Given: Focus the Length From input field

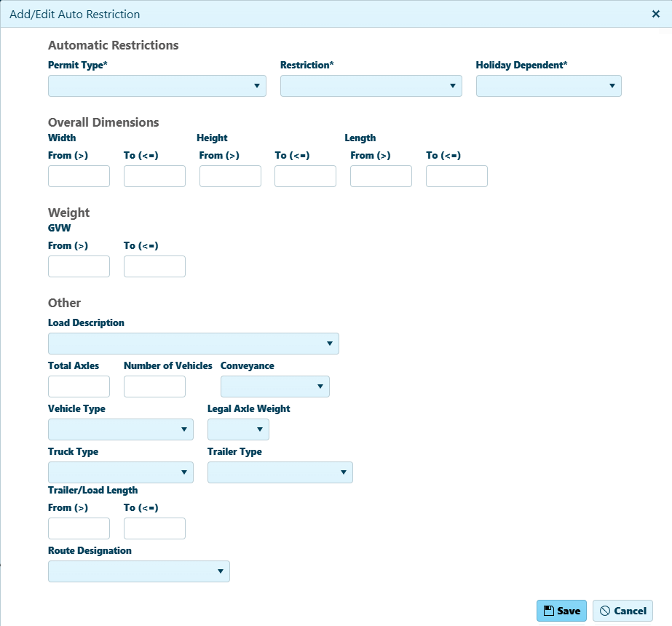Looking at the screenshot, I should click(381, 176).
